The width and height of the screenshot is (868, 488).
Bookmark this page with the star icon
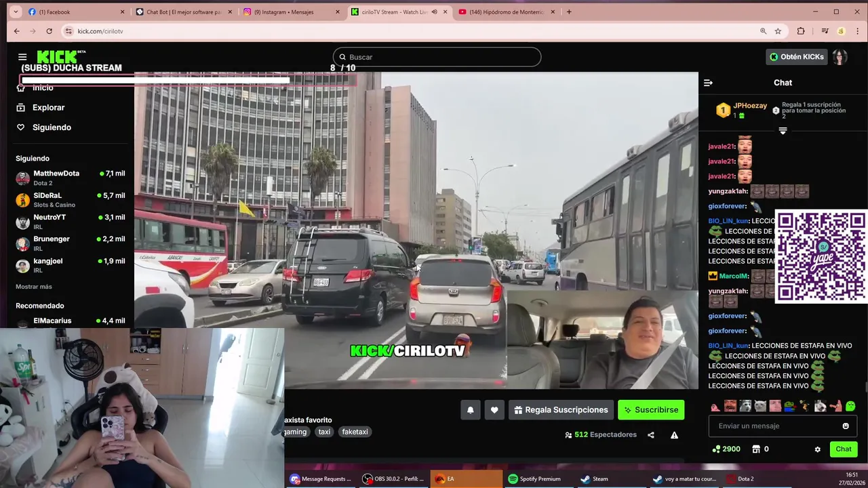(778, 31)
